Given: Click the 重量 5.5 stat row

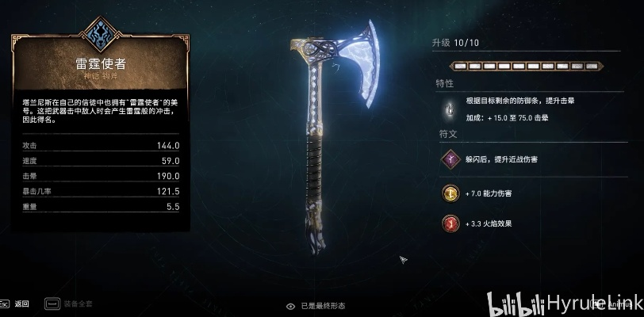Looking at the screenshot, I should pos(101,207).
